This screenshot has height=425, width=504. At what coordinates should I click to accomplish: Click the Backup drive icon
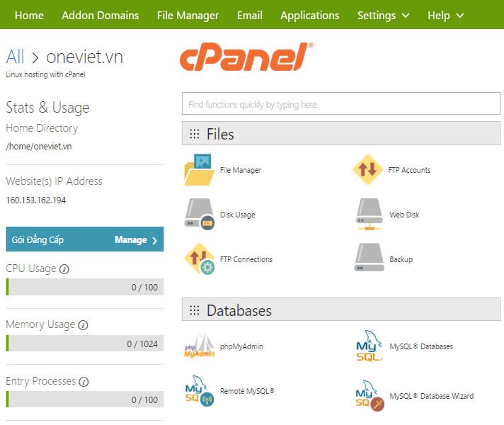[x=369, y=259]
